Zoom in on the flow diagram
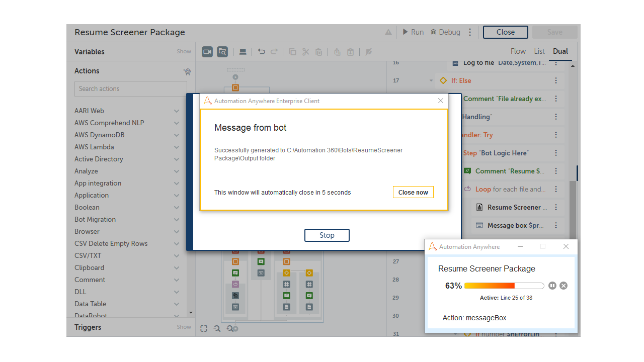 pos(230,328)
